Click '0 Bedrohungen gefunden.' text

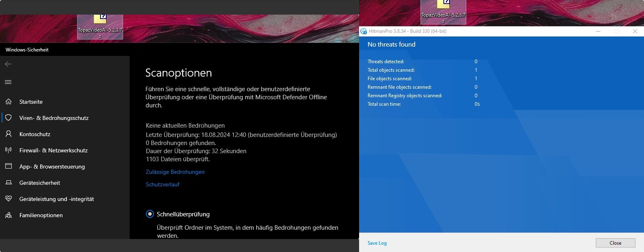click(181, 143)
